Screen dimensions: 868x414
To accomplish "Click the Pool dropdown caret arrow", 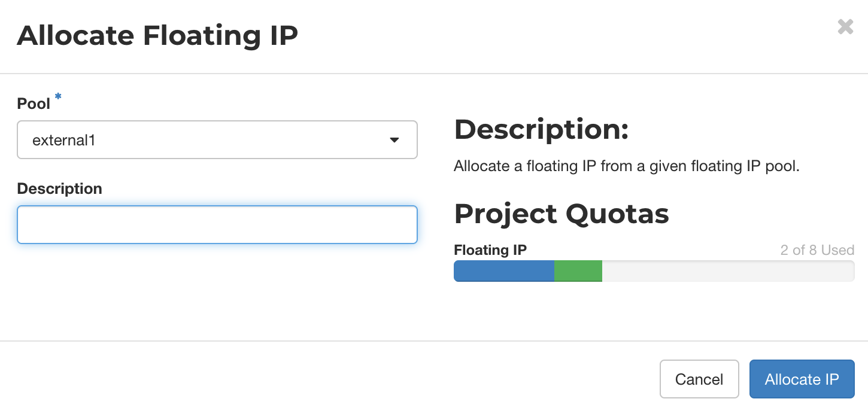I will pos(394,140).
